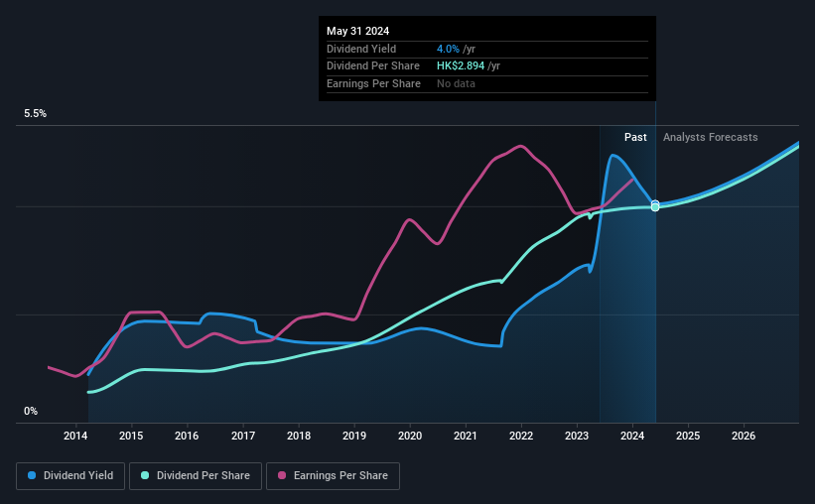Toggle the Earnings Per Share legend button
Image resolution: width=815 pixels, height=504 pixels.
[333, 476]
